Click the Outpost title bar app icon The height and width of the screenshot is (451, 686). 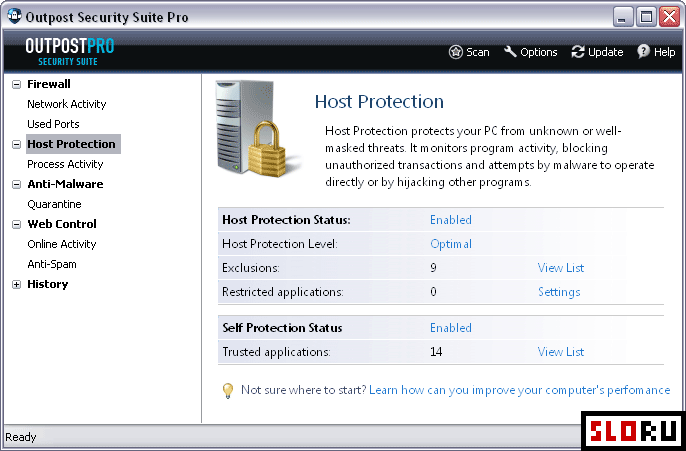(14, 17)
